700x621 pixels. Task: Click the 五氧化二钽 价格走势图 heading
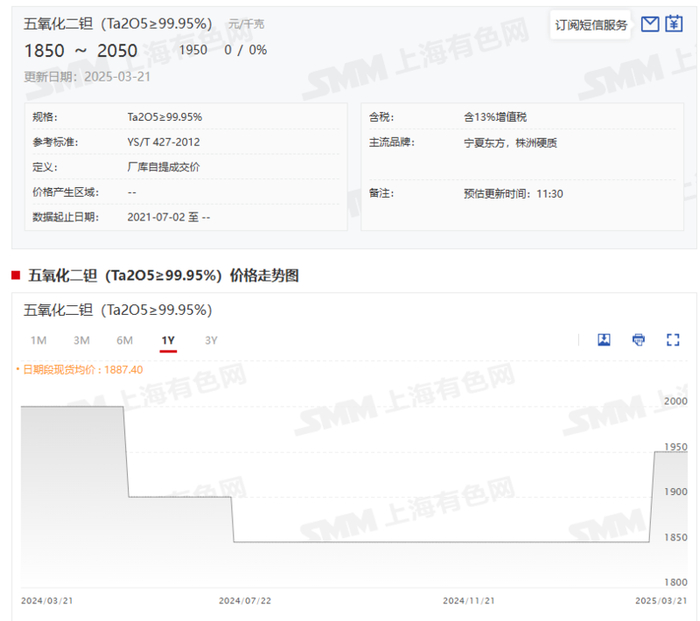pos(163,275)
